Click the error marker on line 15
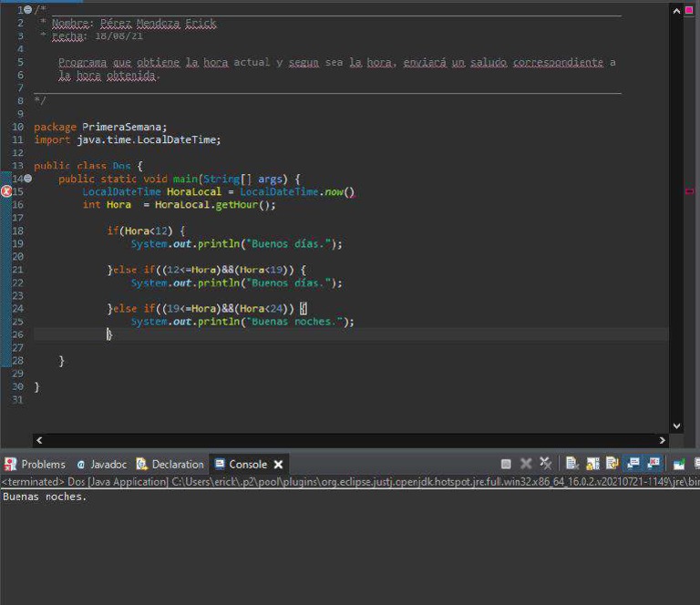Viewport: 700px width, 605px height. (x=6, y=191)
